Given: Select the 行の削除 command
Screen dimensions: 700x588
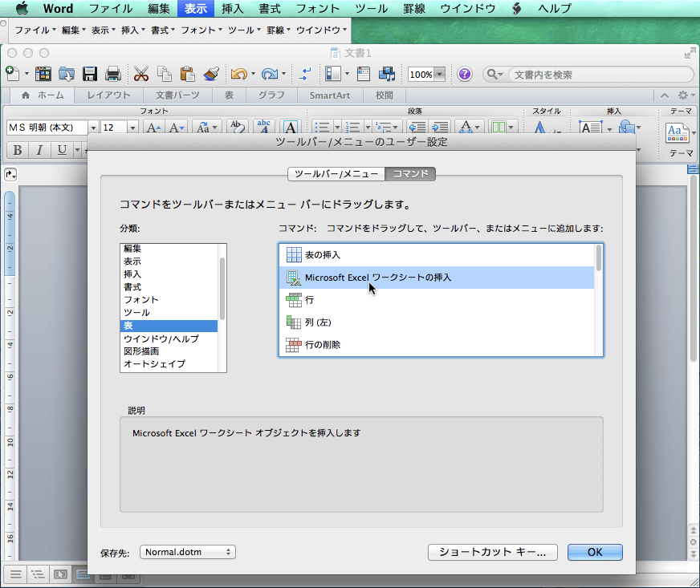Looking at the screenshot, I should [x=437, y=344].
